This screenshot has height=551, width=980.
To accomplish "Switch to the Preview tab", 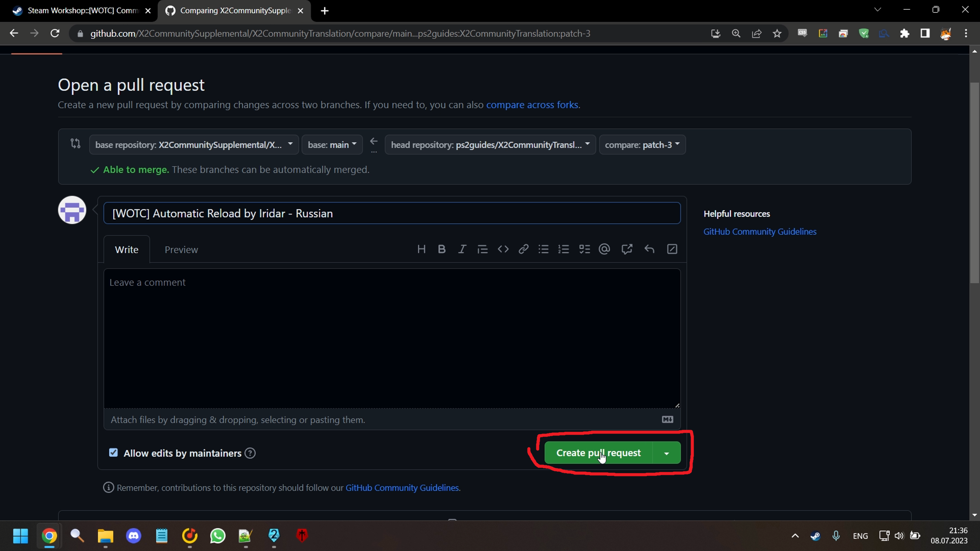I will pyautogui.click(x=181, y=249).
